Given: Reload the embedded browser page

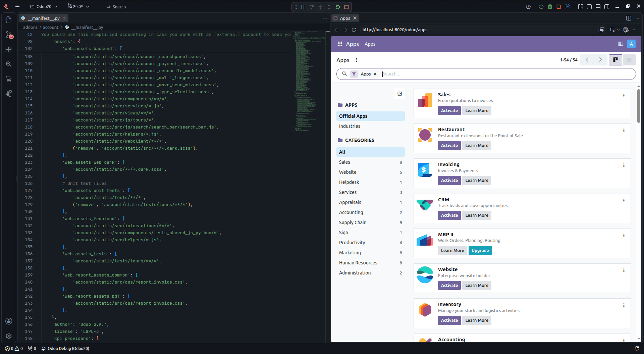Looking at the screenshot, I should click(x=354, y=30).
